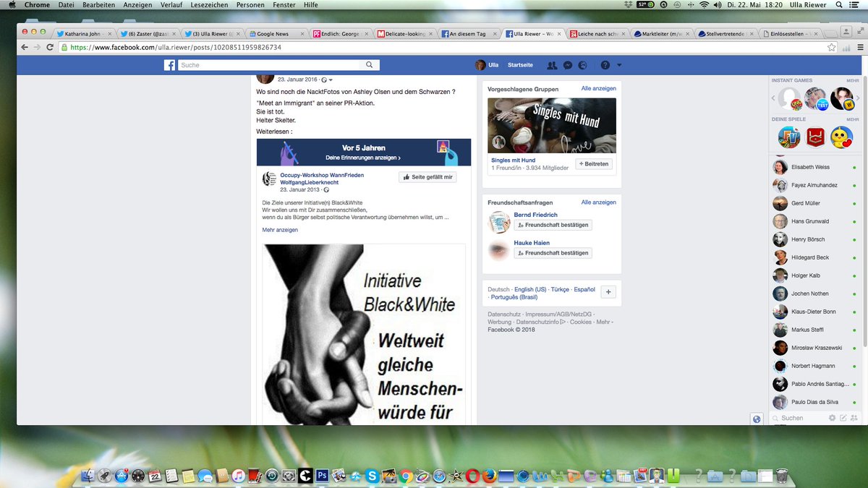Open Datenschutz footer link
Viewport: 868px width, 488px height.
[x=504, y=314]
